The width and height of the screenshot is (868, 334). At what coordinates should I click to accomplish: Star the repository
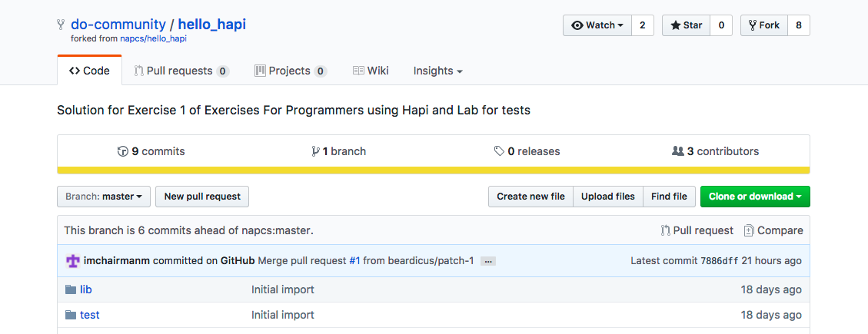tap(687, 25)
